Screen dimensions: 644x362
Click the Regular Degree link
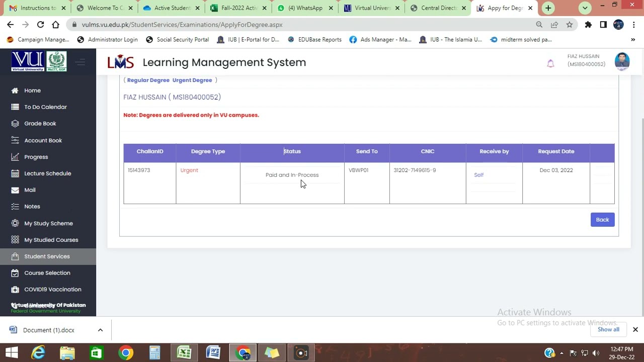click(148, 80)
